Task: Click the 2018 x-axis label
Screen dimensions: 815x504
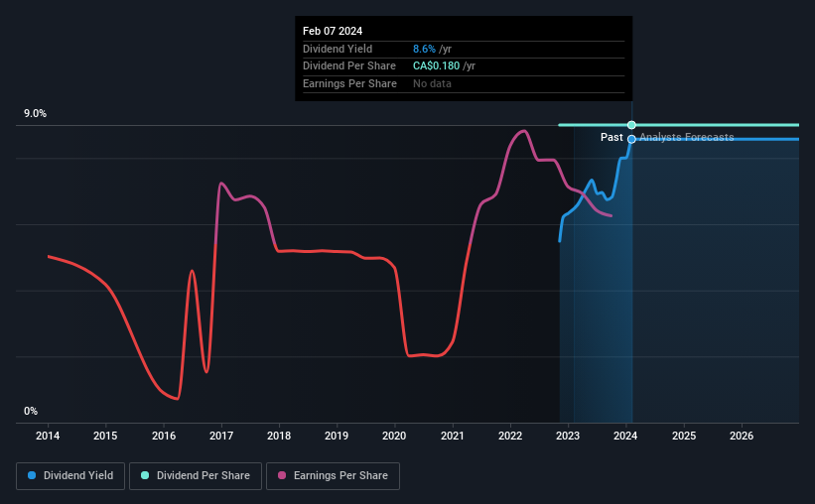Action: [x=279, y=436]
